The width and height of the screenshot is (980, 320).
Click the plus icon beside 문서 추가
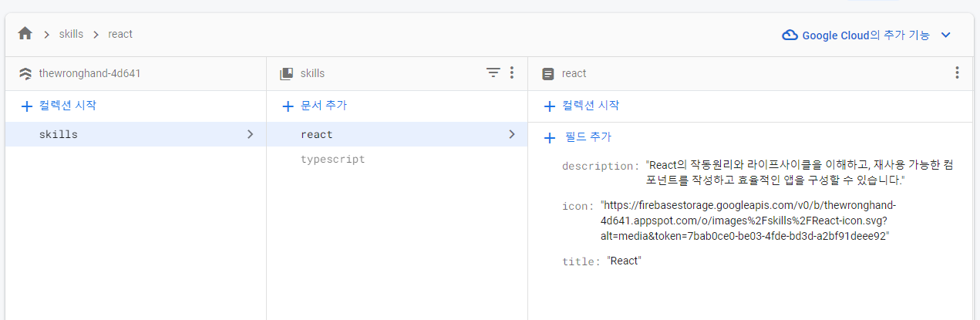point(288,106)
